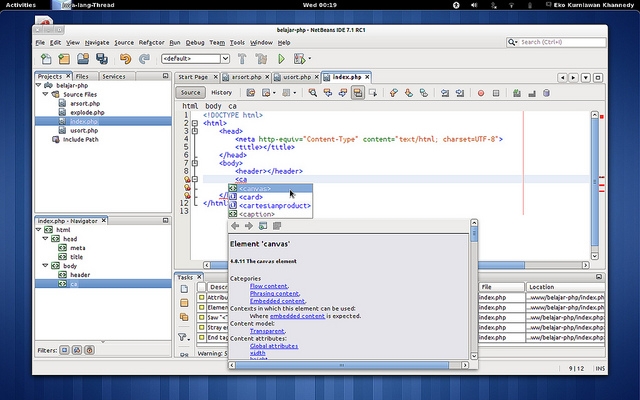
Task: Open the Activities overview in top bar
Action: click(21, 5)
